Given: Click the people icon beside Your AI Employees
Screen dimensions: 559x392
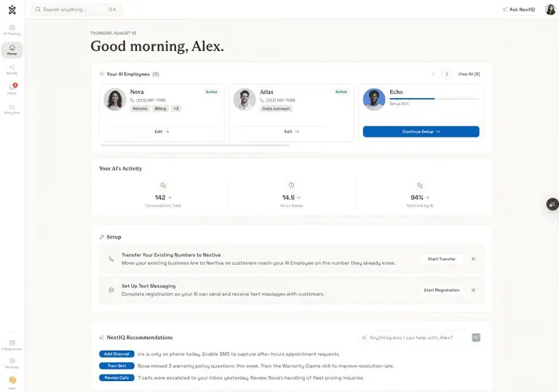Looking at the screenshot, I should tap(102, 74).
